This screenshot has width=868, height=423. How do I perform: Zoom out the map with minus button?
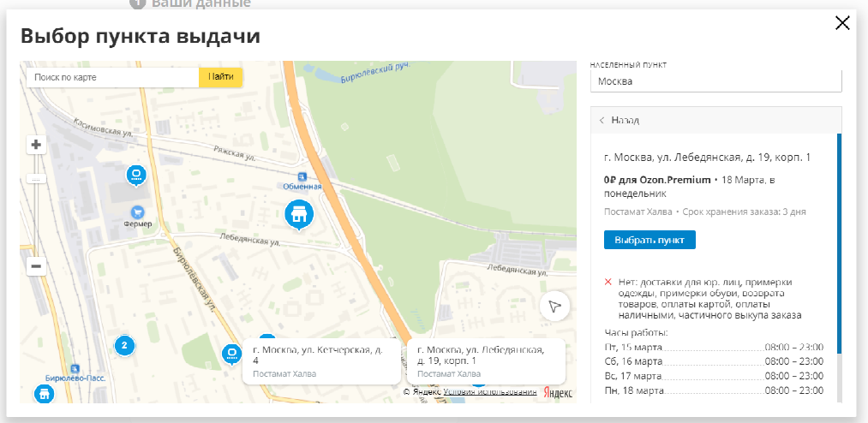click(x=37, y=266)
